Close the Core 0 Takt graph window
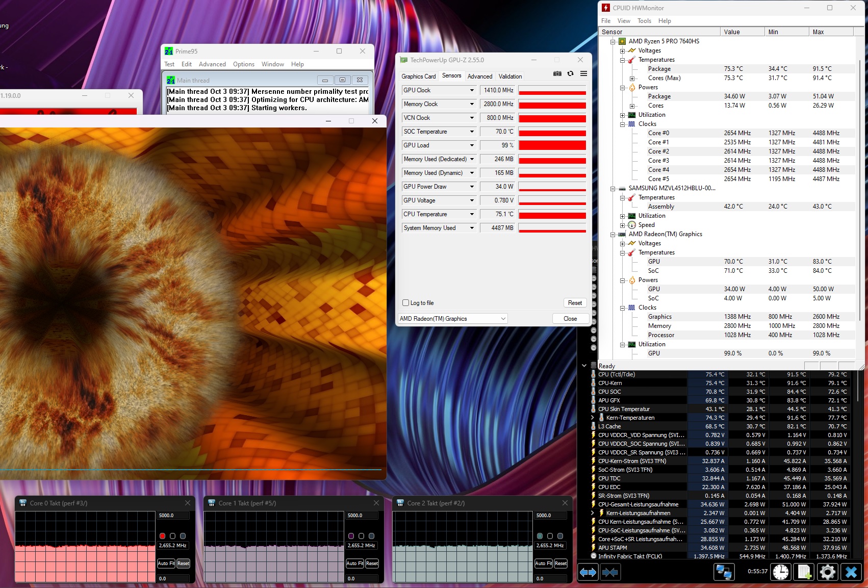868x588 pixels. pyautogui.click(x=188, y=503)
